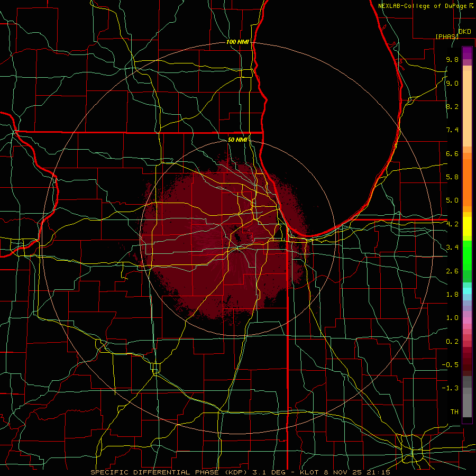Click the 0.2 value on color scale
476x476 pixels.
(x=452, y=342)
